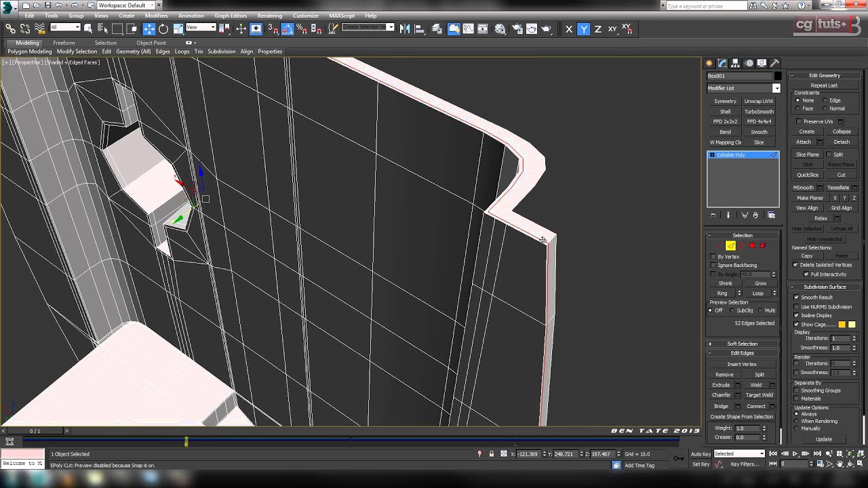Open the selection filter All dropdown
Viewport: 868px width, 488px height.
[x=64, y=27]
